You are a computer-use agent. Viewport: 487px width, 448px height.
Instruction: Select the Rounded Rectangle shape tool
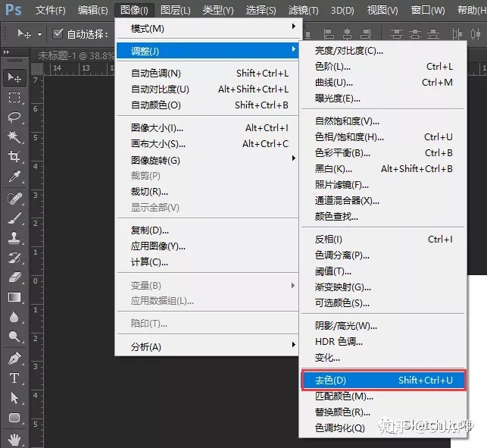pyautogui.click(x=14, y=418)
